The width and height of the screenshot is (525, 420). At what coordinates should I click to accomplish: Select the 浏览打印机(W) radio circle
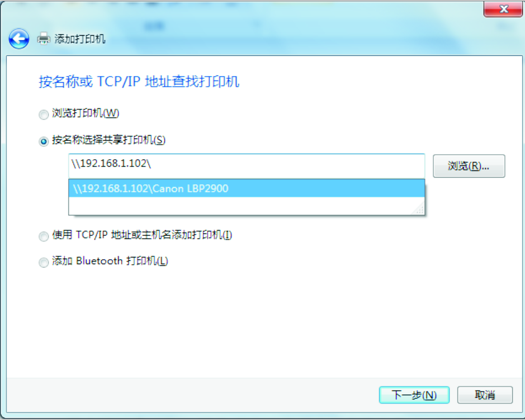[x=44, y=114]
